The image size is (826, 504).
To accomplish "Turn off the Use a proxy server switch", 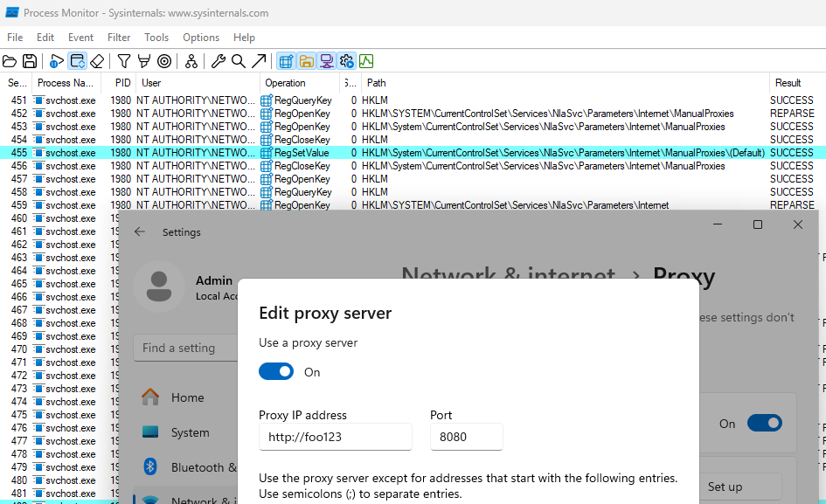I will coord(276,372).
